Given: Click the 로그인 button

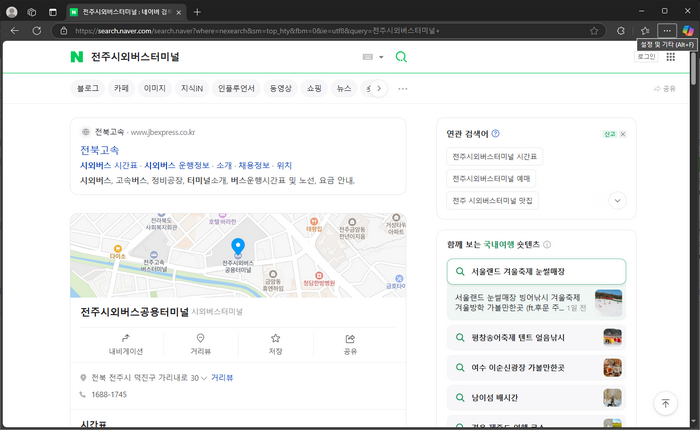Looking at the screenshot, I should [646, 57].
